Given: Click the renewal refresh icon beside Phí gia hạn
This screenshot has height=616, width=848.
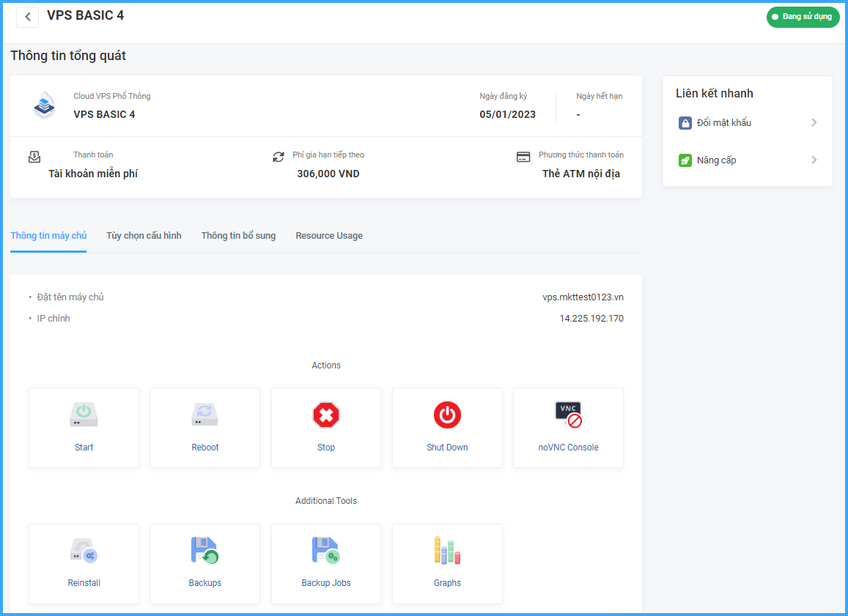Looking at the screenshot, I should coord(279,157).
